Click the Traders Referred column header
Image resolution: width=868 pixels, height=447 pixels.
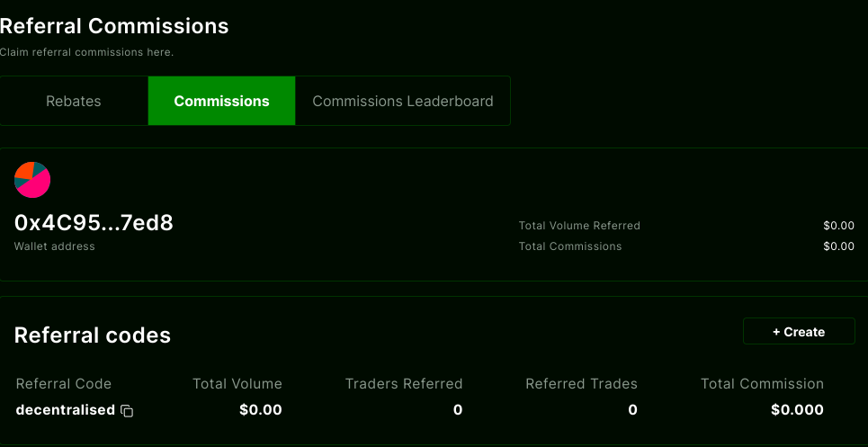404,383
